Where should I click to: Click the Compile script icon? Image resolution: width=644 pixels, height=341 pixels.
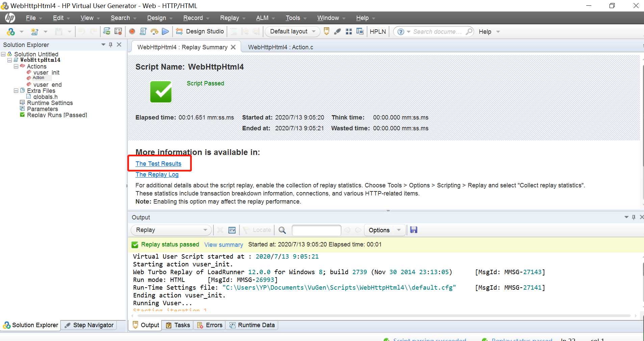click(x=143, y=31)
